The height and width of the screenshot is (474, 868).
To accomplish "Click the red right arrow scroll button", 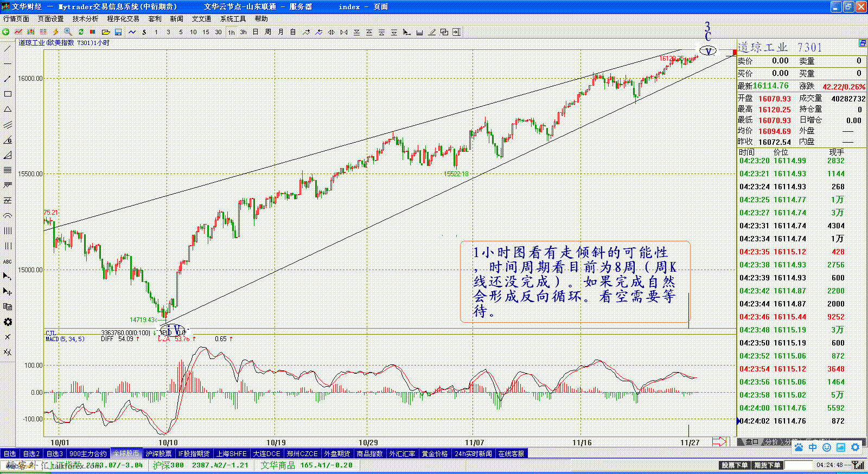I will [x=719, y=441].
